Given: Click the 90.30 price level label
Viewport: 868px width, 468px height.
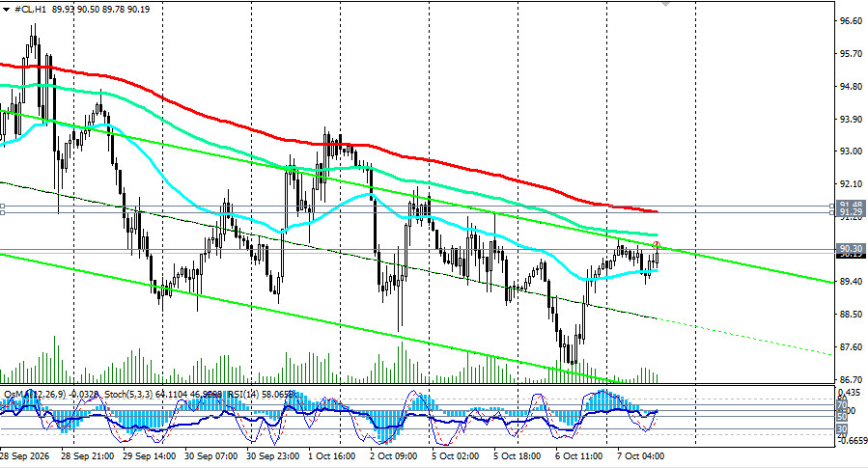Looking at the screenshot, I should 851,249.
